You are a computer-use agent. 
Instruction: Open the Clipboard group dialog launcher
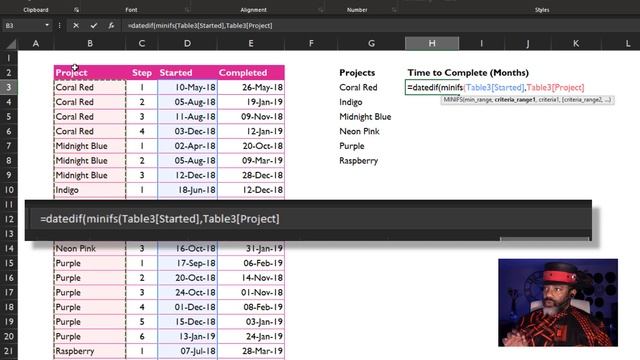(x=76, y=10)
